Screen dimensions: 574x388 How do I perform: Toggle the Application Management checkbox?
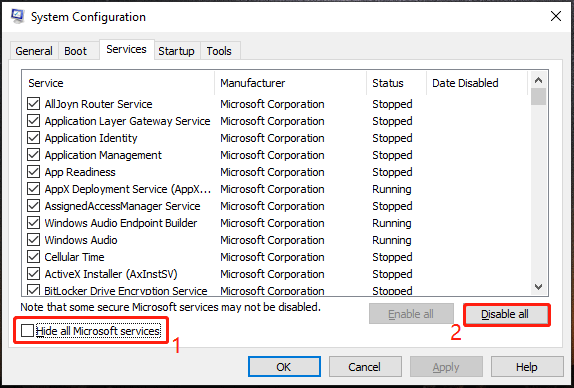33,155
